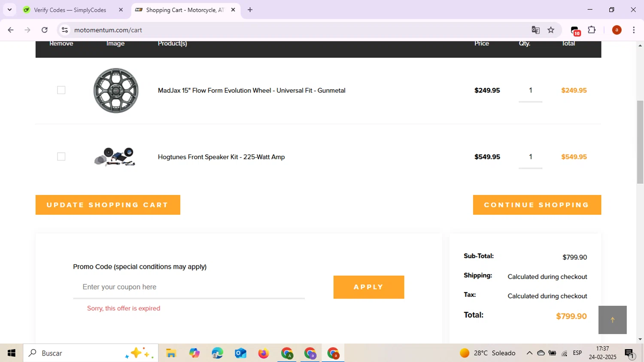Open Hogtunes Front Speaker Kit product link

pos(221,157)
